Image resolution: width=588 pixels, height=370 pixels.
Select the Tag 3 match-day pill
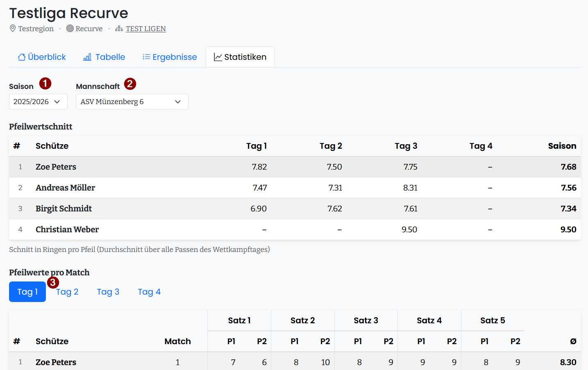(108, 292)
